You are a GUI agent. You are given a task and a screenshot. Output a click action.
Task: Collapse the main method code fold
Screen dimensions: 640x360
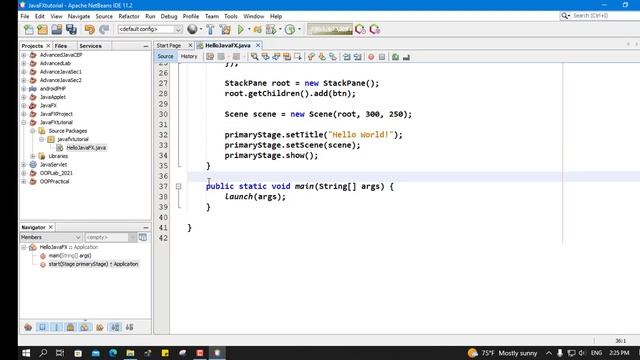coord(178,186)
